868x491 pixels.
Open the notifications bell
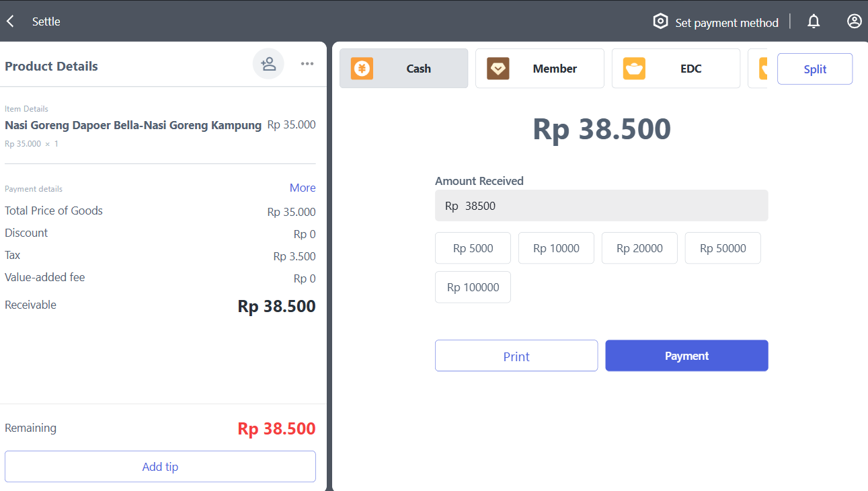tap(814, 22)
